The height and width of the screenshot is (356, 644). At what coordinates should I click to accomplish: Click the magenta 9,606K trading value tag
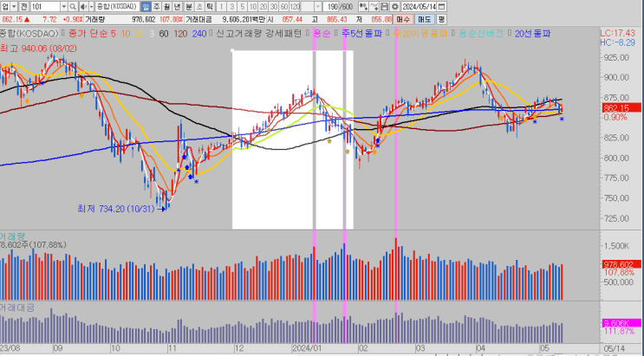pos(621,323)
